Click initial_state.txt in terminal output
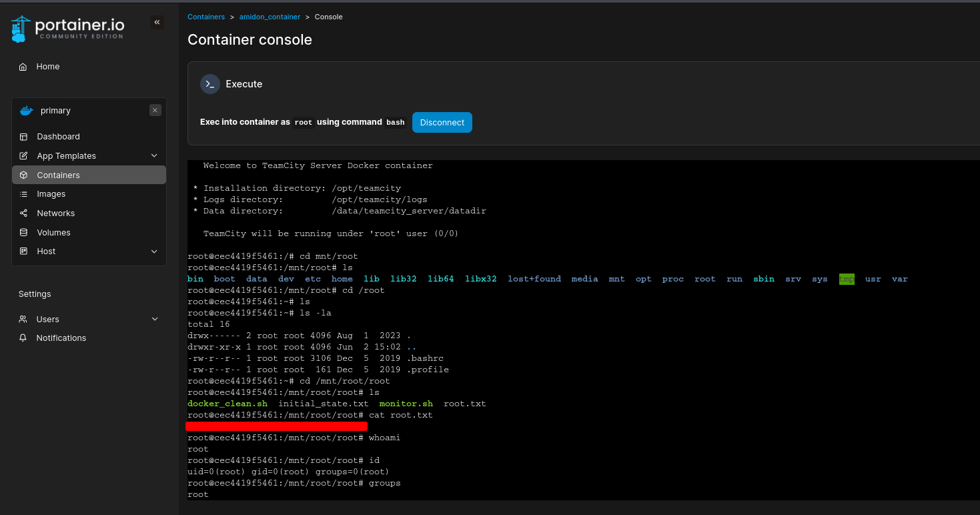 [x=324, y=404]
